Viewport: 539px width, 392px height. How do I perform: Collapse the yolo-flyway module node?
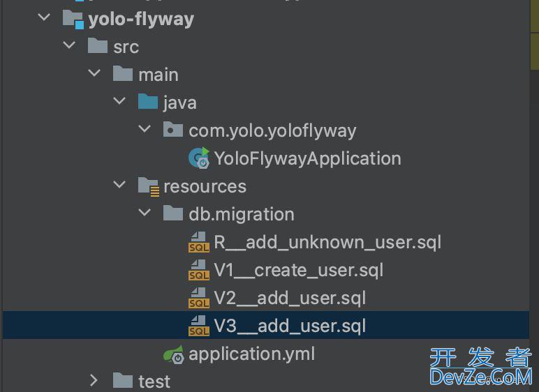[x=44, y=17]
